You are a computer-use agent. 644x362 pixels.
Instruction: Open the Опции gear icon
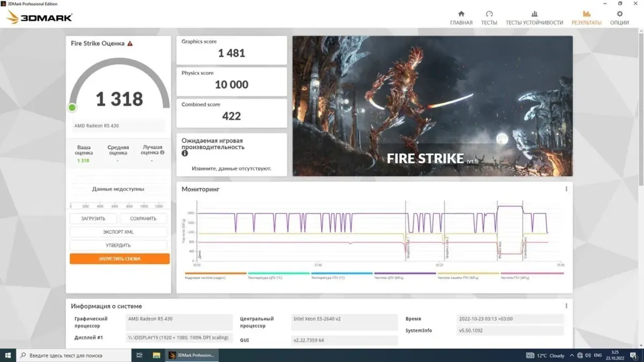click(619, 14)
